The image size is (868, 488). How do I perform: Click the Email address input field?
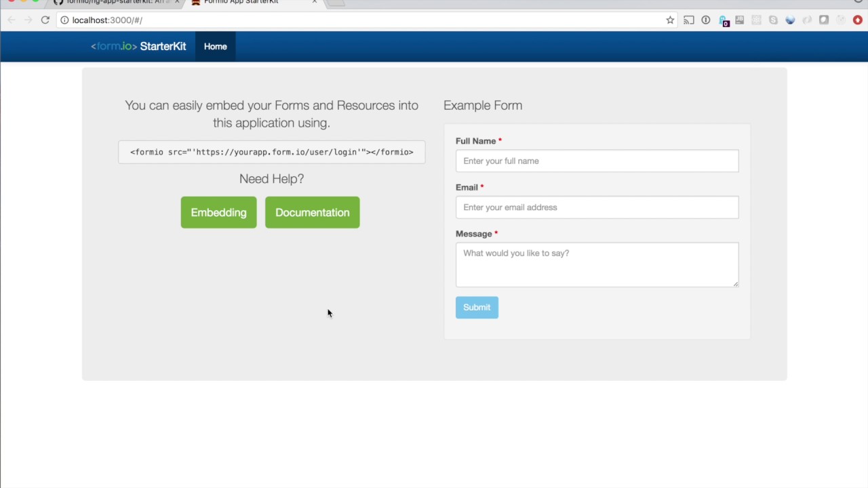click(597, 207)
